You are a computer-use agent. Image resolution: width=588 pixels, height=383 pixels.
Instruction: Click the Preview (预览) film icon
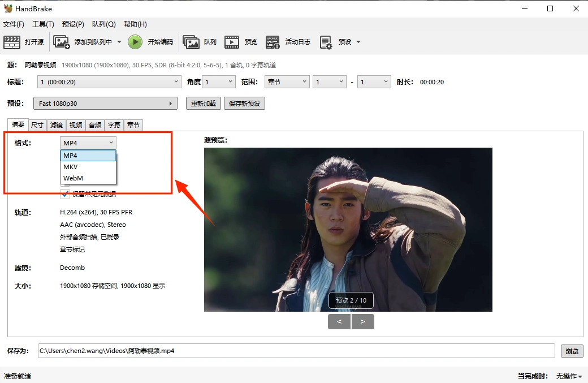(232, 42)
